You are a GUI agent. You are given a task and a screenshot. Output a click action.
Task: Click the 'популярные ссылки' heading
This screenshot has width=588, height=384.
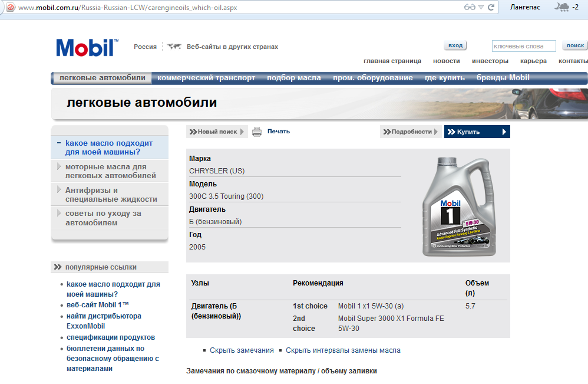pos(101,267)
